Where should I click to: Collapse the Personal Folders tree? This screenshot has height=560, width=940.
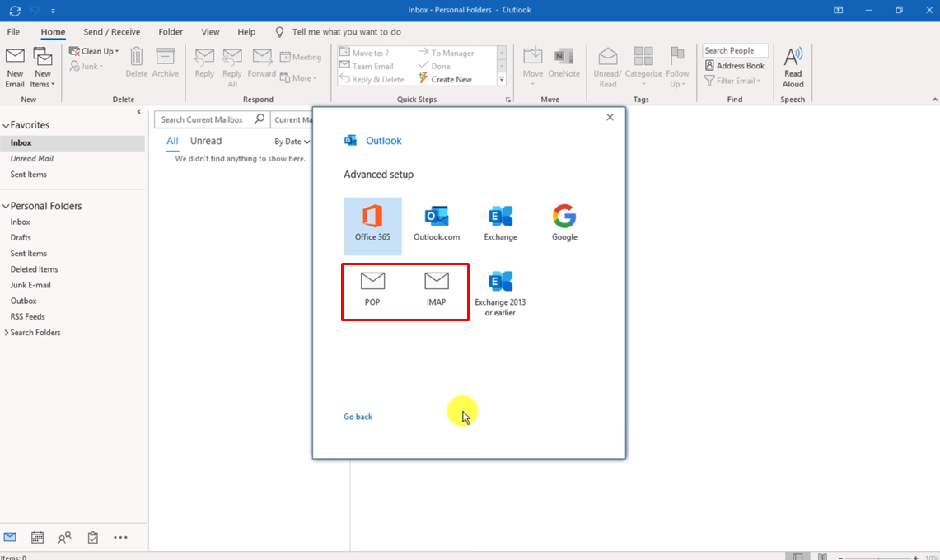6,206
